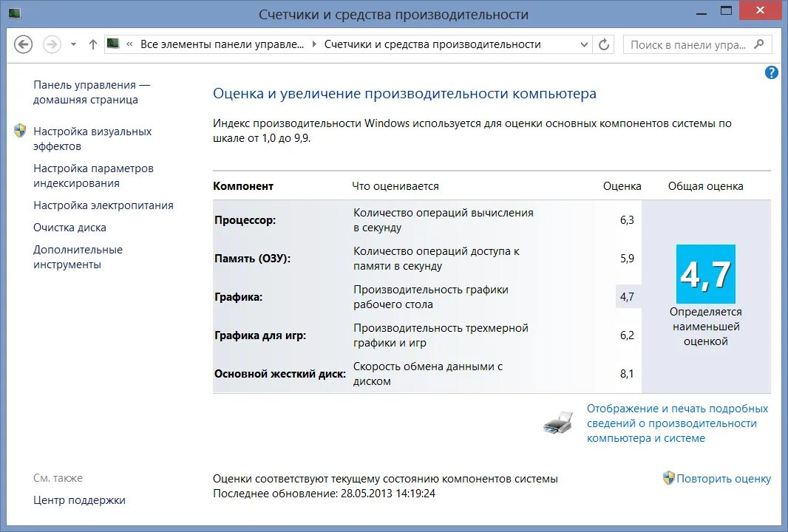
Task: Click the 'Оценка' column header
Action: pyautogui.click(x=622, y=186)
